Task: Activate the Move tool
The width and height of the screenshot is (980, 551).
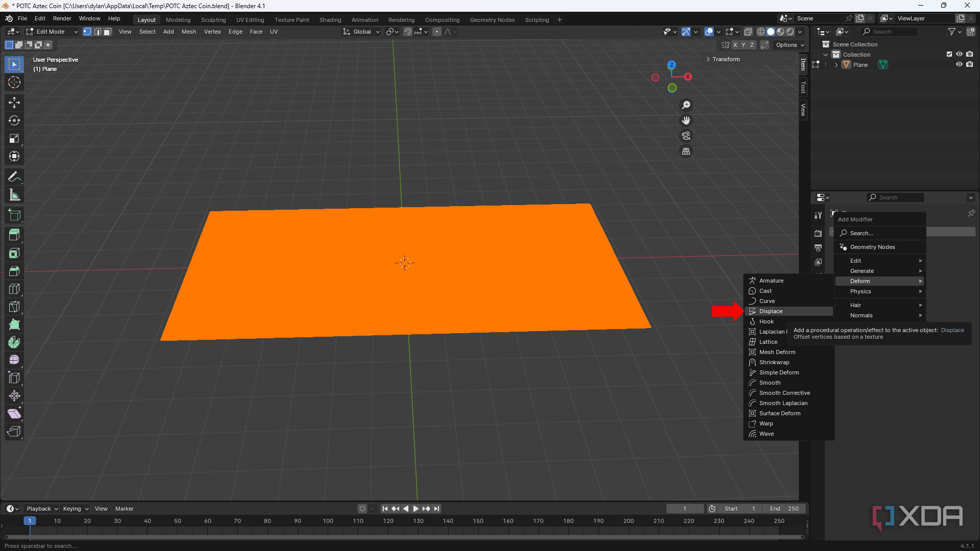Action: (x=14, y=102)
